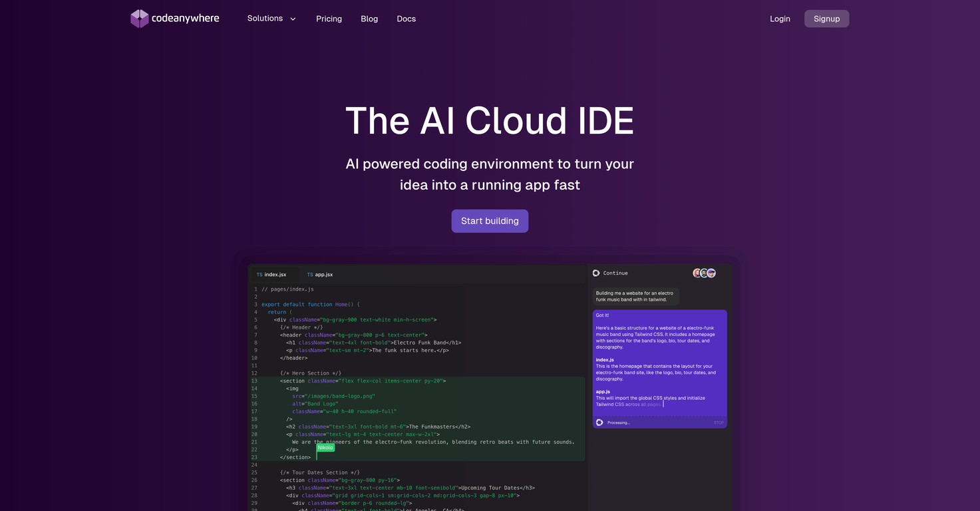Expand the chevron beside Solutions
The image size is (980, 511).
292,19
